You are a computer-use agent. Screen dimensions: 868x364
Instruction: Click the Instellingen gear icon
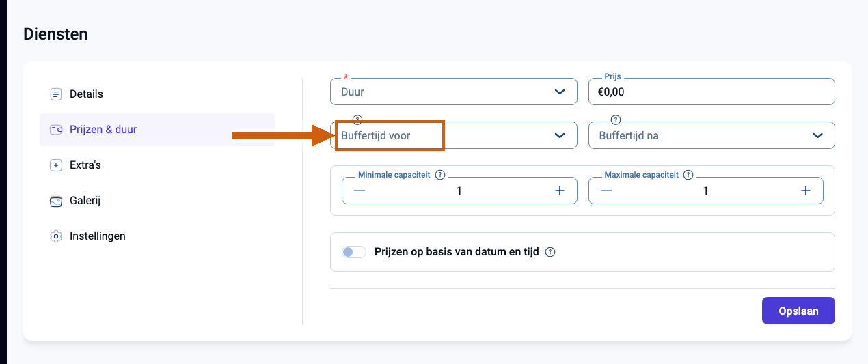(x=56, y=236)
